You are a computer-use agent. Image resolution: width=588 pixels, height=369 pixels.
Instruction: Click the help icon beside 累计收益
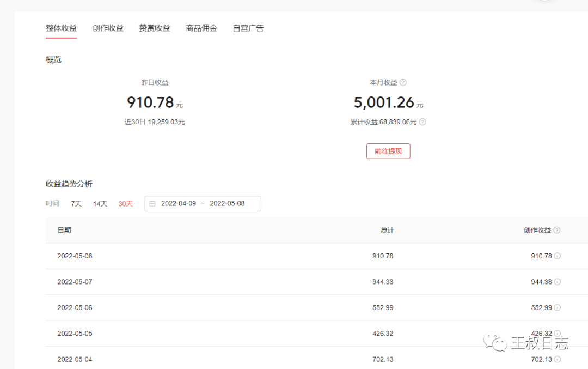tap(422, 122)
